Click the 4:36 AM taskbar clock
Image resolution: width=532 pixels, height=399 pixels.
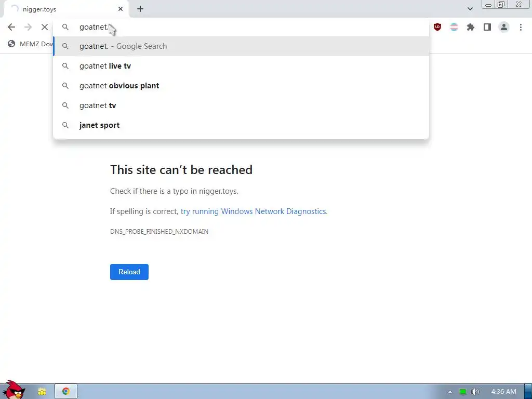click(504, 392)
